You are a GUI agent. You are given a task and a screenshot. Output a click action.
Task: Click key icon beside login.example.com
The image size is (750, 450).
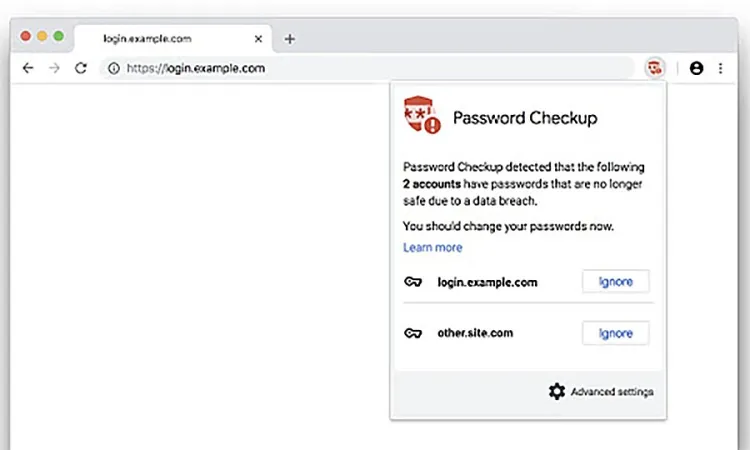click(414, 282)
